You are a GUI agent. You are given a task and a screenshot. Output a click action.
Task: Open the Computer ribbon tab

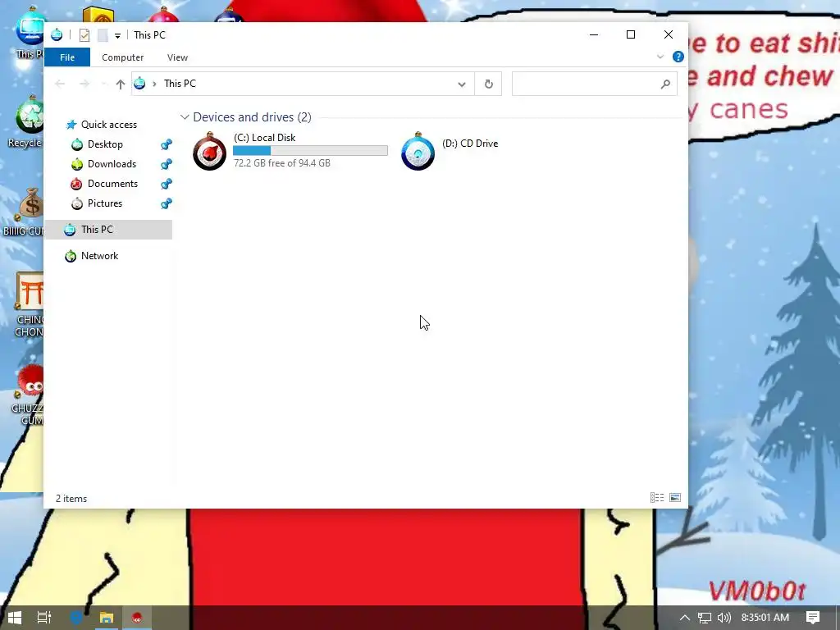123,57
